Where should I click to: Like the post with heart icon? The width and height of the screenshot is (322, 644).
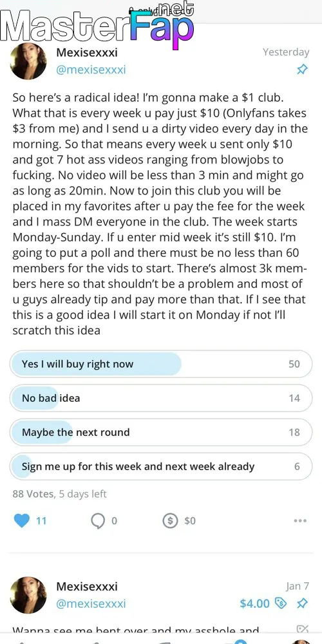click(x=22, y=521)
